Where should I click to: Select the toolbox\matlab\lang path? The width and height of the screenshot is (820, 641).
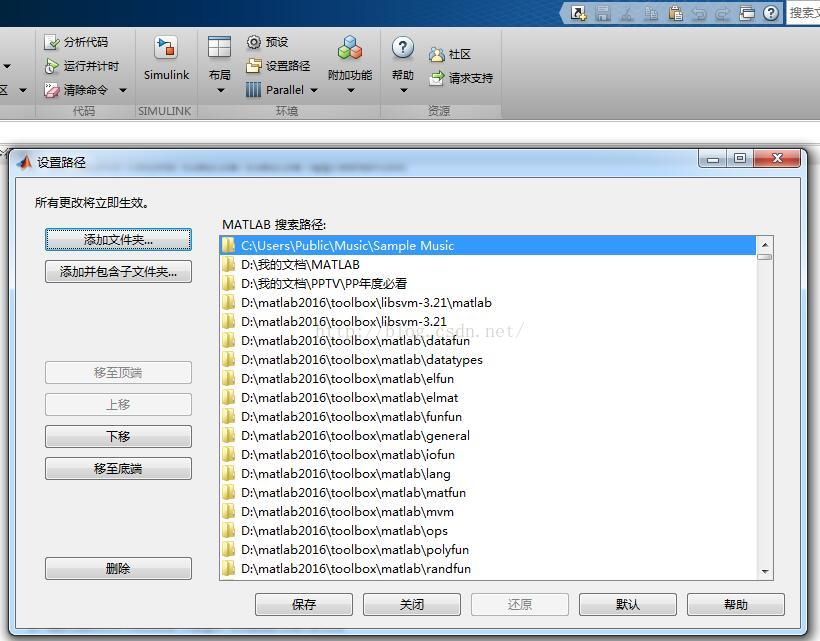(x=488, y=474)
